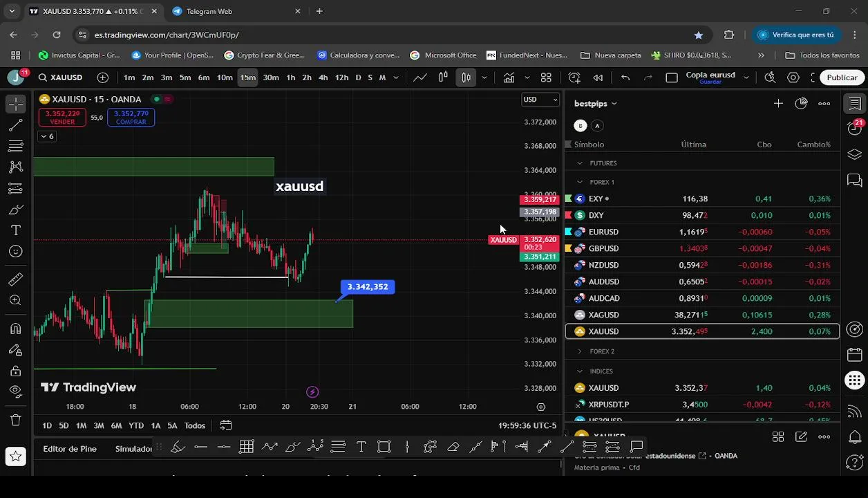Open the forecasting and measurement tools
Image resolution: width=868 pixels, height=498 pixels.
tap(15, 188)
